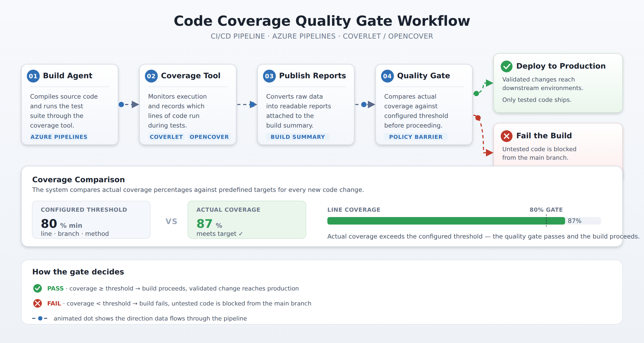Click the green dot on the pass arrow
The width and height of the screenshot is (644, 343).
point(476,94)
